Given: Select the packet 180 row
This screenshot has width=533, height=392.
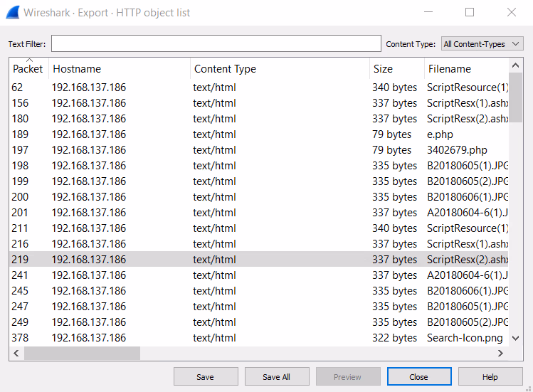Looking at the screenshot, I should point(259,119).
